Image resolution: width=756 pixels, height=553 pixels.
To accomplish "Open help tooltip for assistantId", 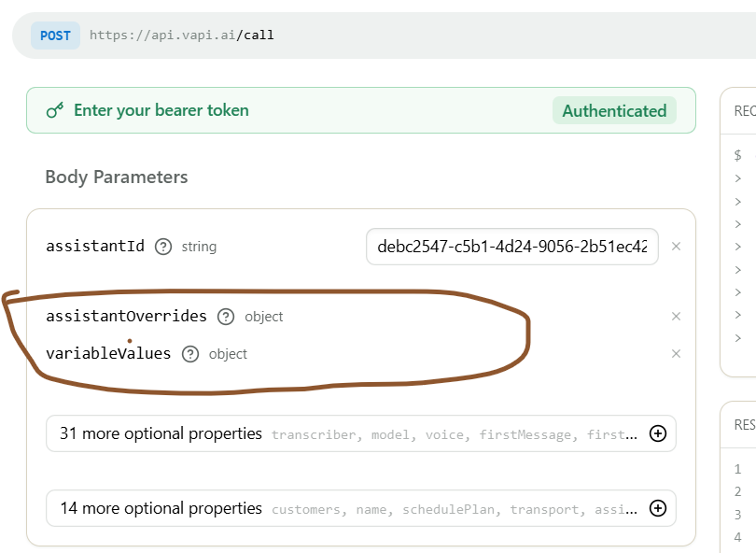I will (x=163, y=247).
